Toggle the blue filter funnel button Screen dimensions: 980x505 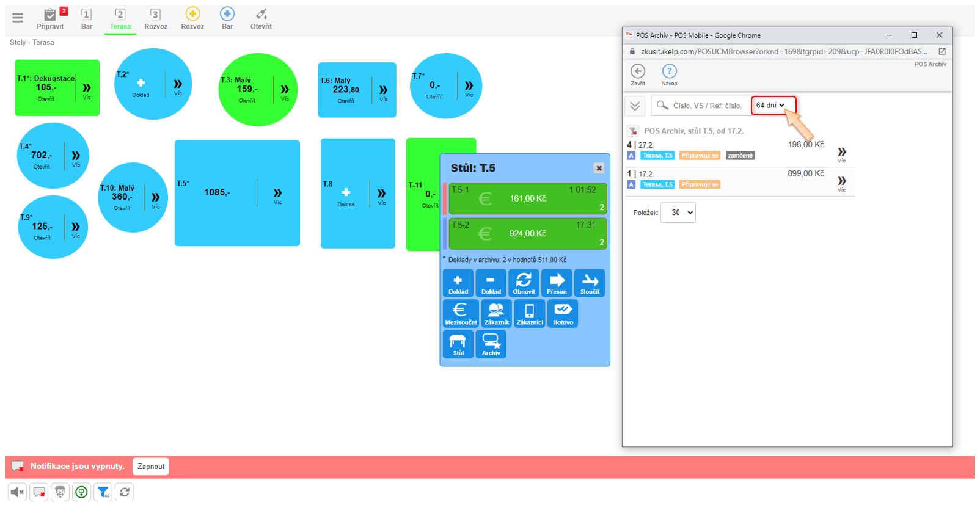103,492
